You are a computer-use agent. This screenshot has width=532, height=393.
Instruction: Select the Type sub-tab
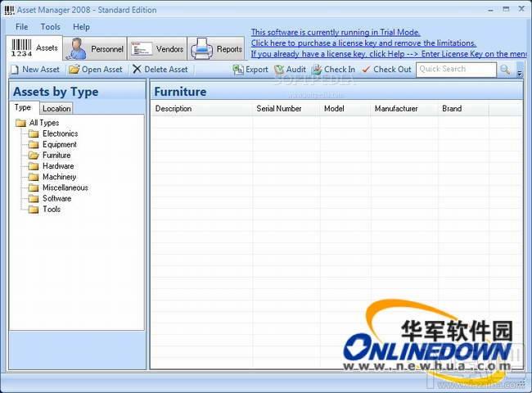click(x=23, y=107)
